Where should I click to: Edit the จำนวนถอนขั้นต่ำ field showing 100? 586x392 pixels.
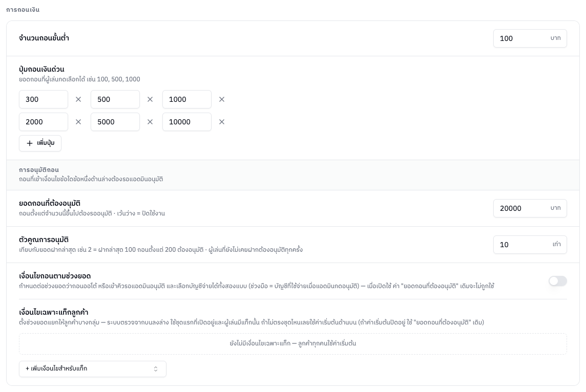click(530, 38)
